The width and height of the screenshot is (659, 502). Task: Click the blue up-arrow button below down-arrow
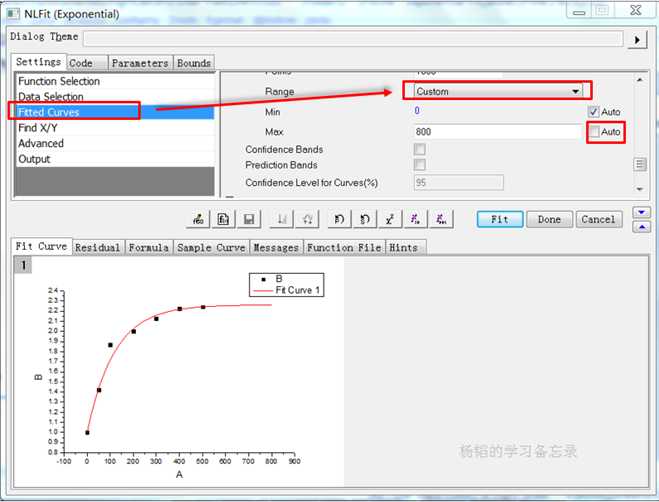click(642, 227)
